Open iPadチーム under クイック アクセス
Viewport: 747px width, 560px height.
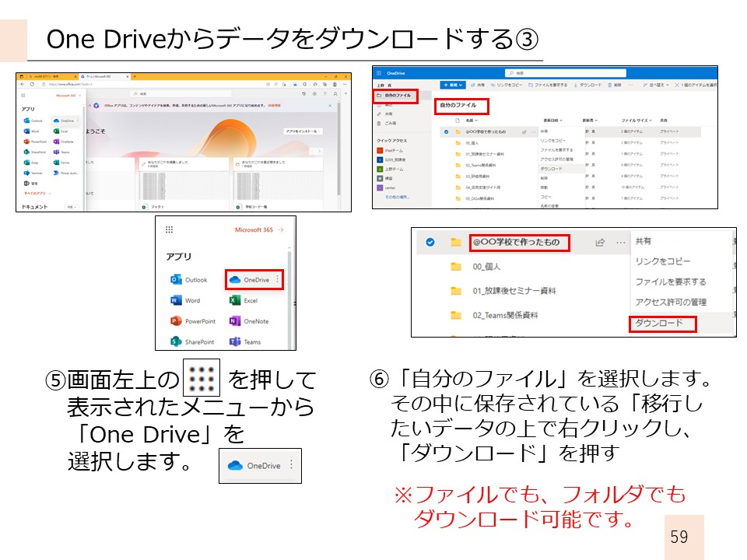pos(390,150)
